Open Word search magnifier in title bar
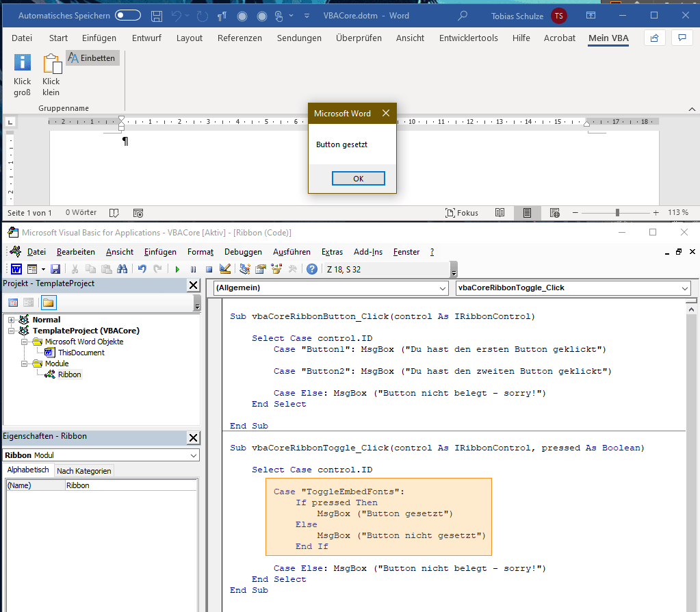Image resolution: width=700 pixels, height=612 pixels. 463,16
